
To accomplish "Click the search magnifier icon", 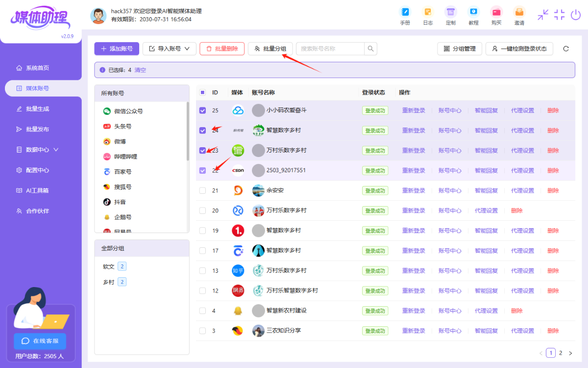I will [x=371, y=49].
